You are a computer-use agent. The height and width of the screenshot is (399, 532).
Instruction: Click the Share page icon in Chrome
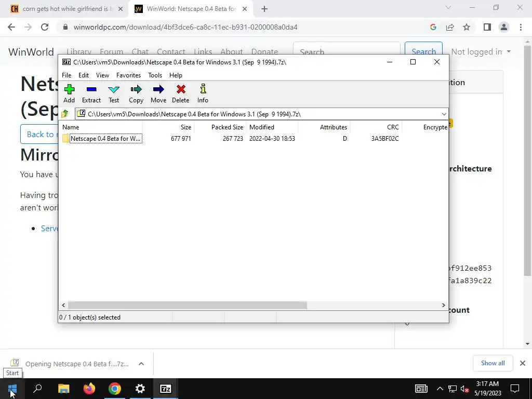point(450,27)
